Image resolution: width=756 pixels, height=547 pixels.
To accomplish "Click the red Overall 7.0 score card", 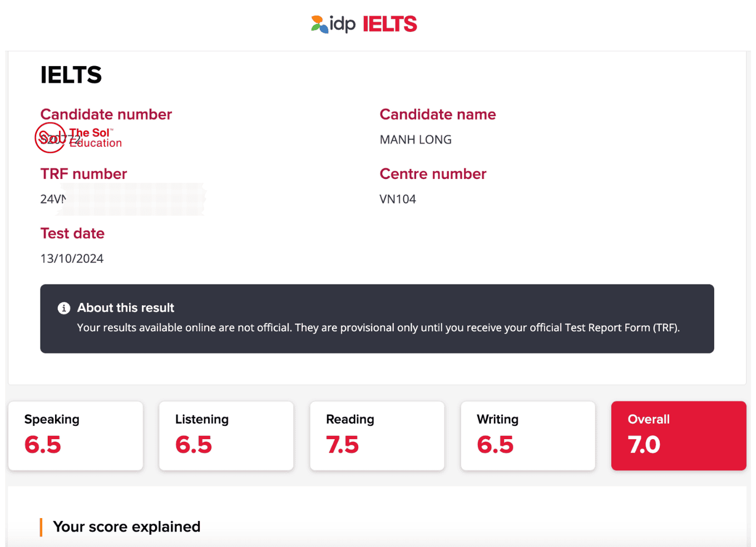I will (679, 436).
